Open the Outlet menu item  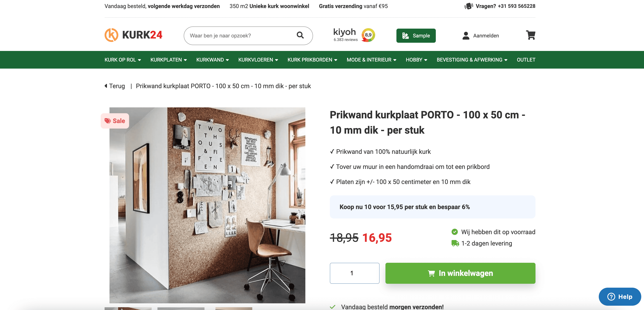(526, 60)
